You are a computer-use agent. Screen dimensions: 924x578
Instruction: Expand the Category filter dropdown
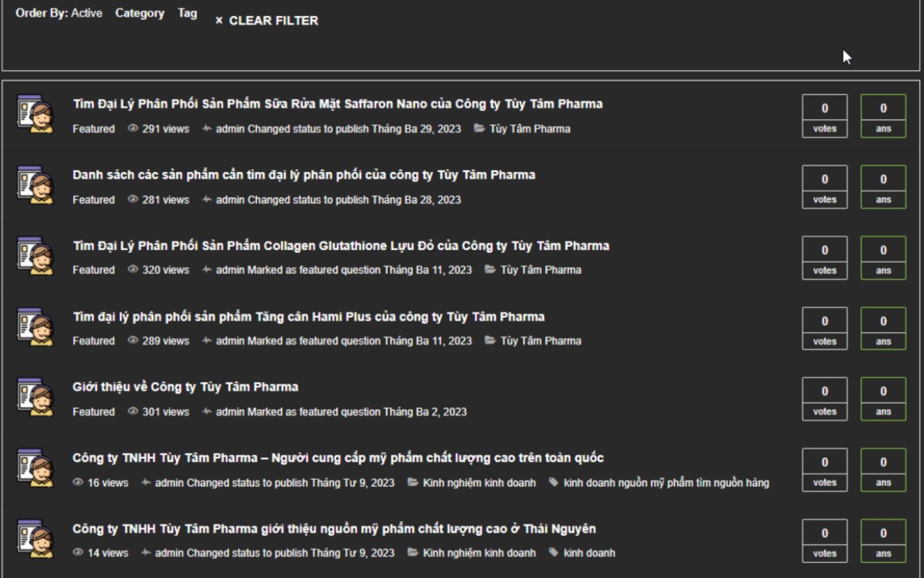point(139,13)
